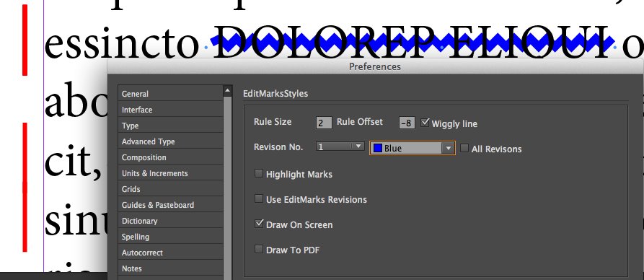Click the word essincto in the document
The width and height of the screenshot is (644, 280).
pos(122,43)
